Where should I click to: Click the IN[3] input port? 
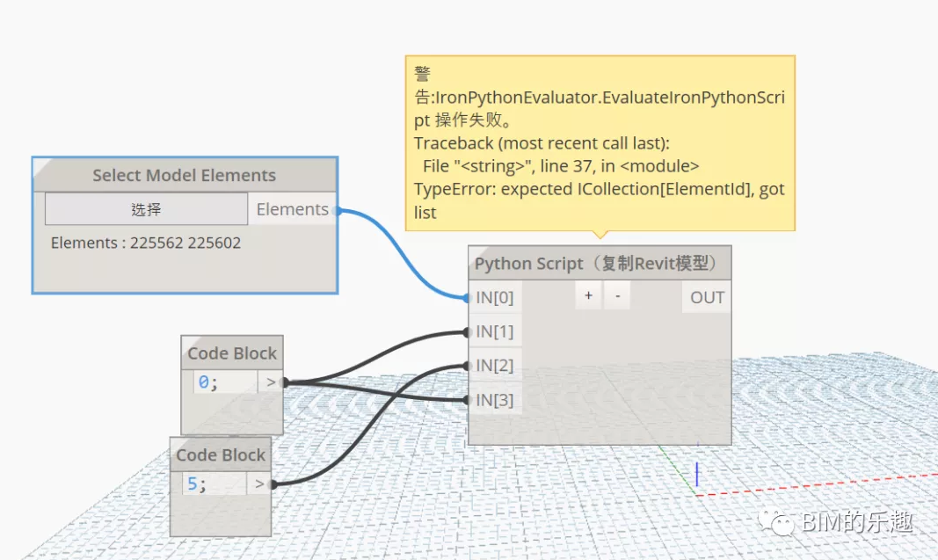(495, 400)
